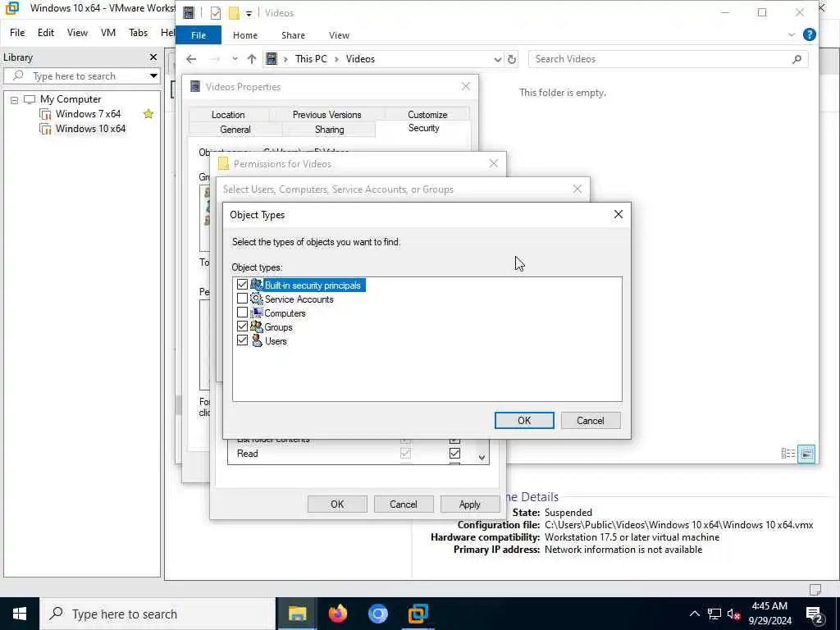Image resolution: width=840 pixels, height=630 pixels.
Task: Open the File menu in Explorer ribbon
Action: pyautogui.click(x=199, y=34)
